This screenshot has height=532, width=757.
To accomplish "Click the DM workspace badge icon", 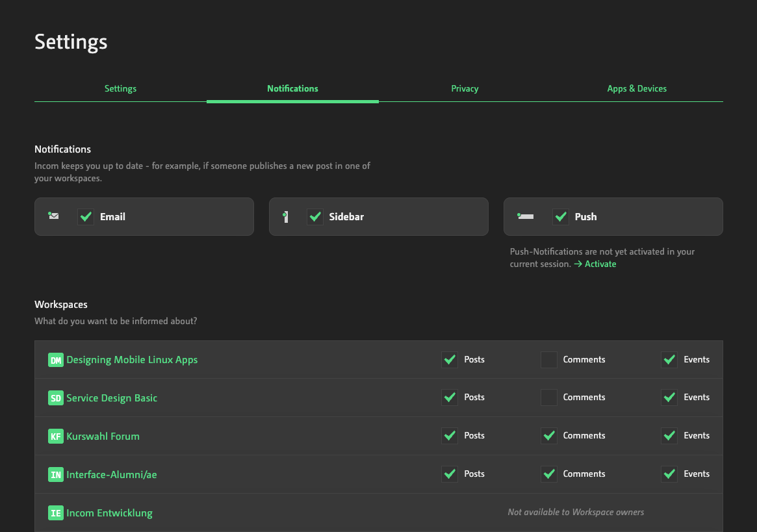I will click(55, 360).
